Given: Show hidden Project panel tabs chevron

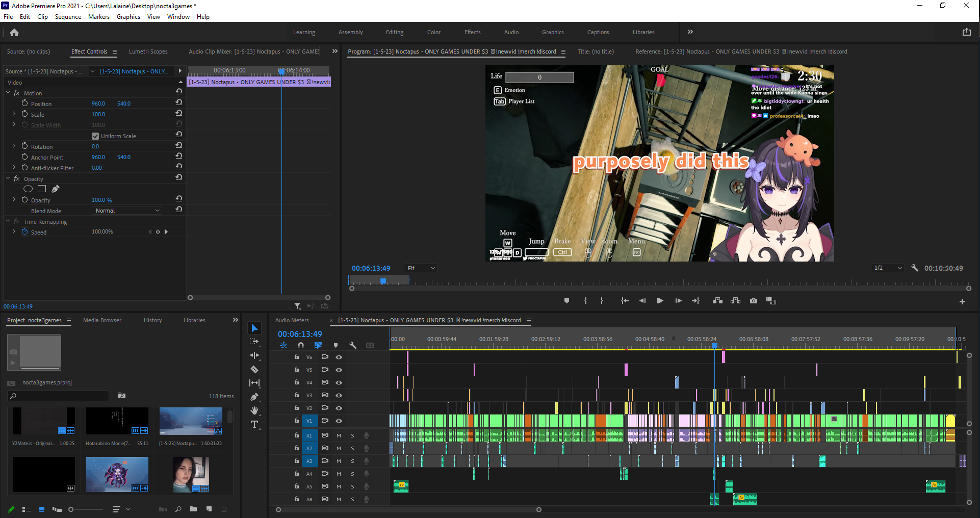Looking at the screenshot, I should [235, 320].
